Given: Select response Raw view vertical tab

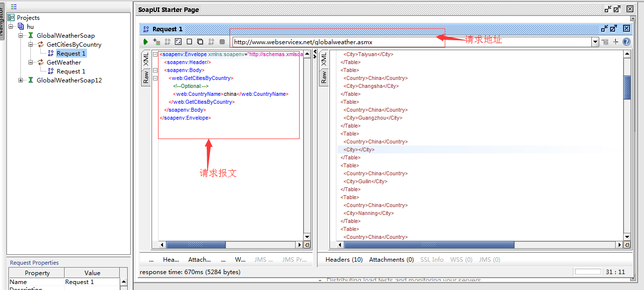Looking at the screenshot, I should (323, 77).
